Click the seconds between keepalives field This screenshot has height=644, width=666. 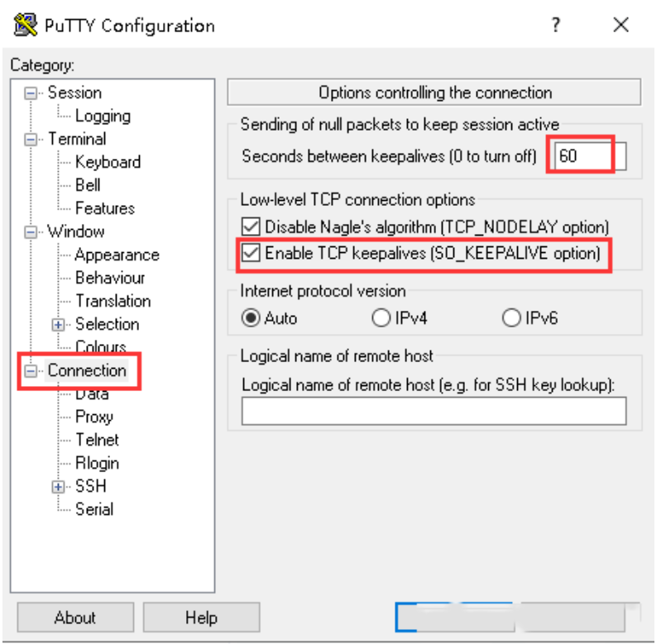(x=590, y=155)
